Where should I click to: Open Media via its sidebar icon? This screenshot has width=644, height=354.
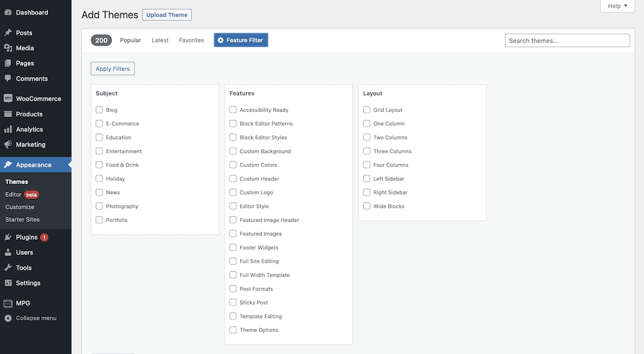(x=8, y=48)
